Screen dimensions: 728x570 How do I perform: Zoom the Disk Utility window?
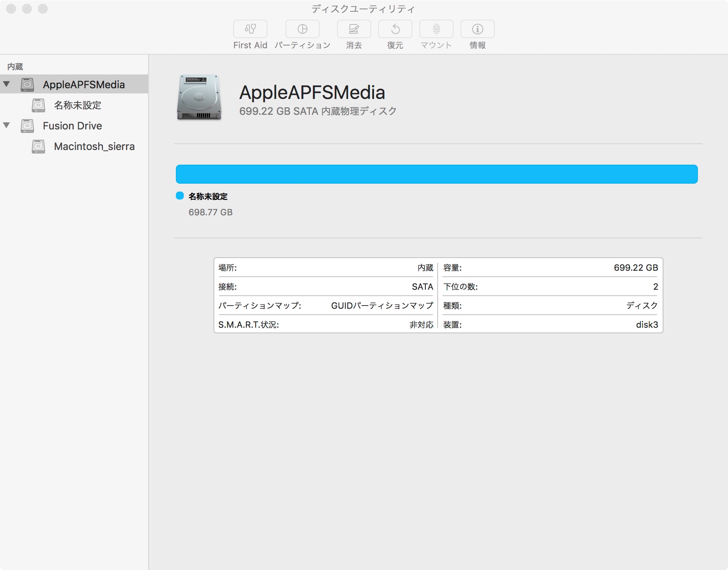click(x=43, y=9)
